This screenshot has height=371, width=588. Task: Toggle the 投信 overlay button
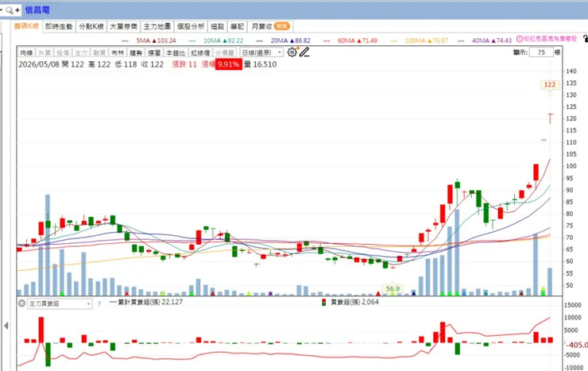[63, 52]
